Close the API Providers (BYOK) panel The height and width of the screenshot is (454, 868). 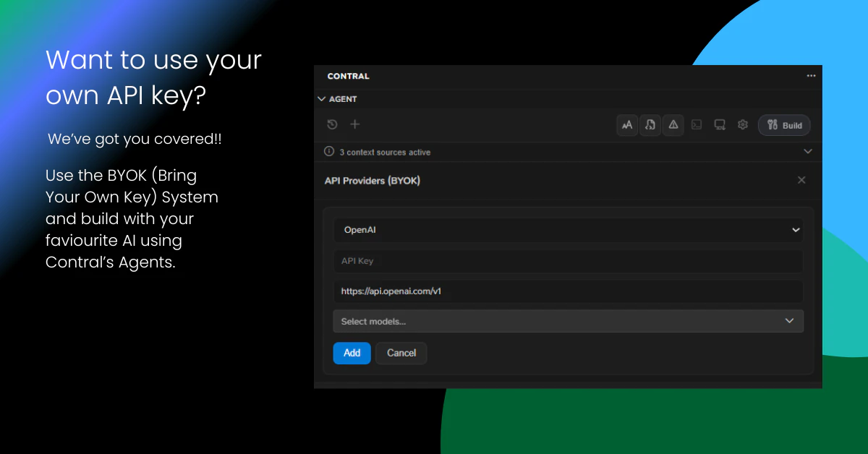click(x=801, y=180)
